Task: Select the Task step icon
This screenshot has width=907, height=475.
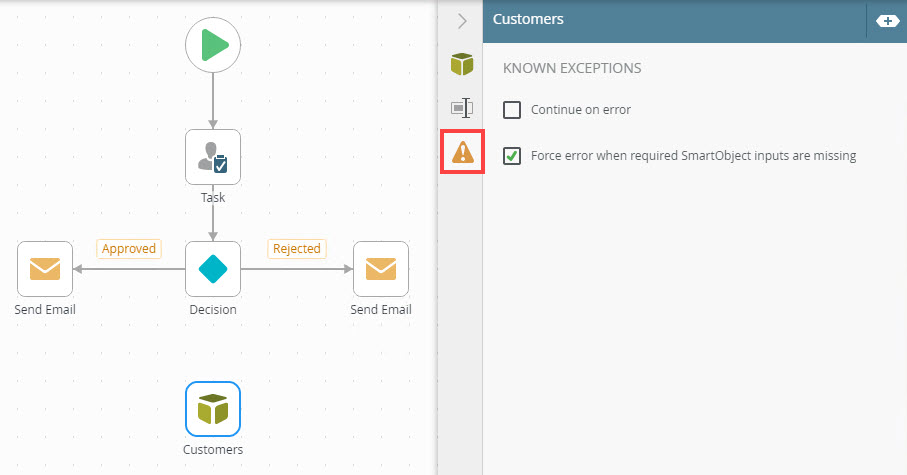Action: point(213,157)
